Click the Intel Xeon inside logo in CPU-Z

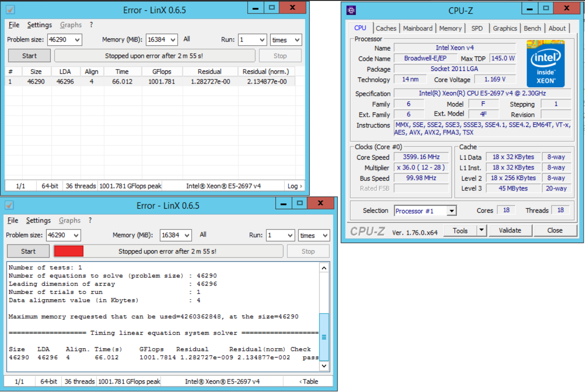tap(545, 64)
